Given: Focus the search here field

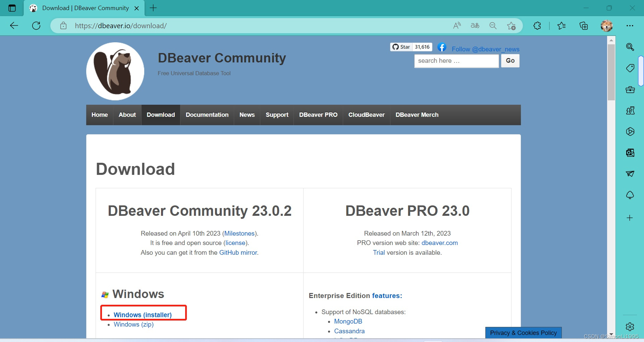Looking at the screenshot, I should pyautogui.click(x=457, y=61).
